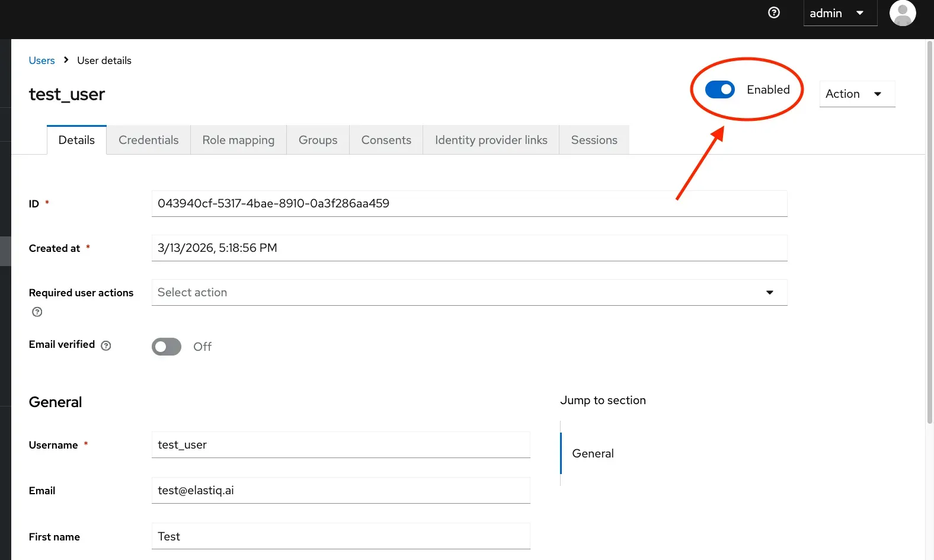View the Sessions tab
This screenshot has height=560, width=934.
coord(594,140)
